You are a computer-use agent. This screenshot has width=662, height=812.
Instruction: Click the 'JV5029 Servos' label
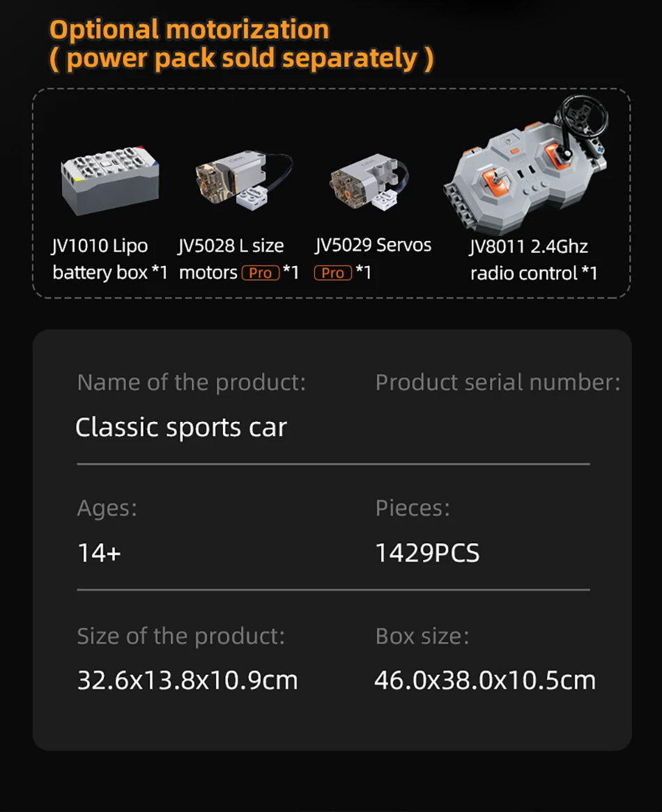point(374,246)
